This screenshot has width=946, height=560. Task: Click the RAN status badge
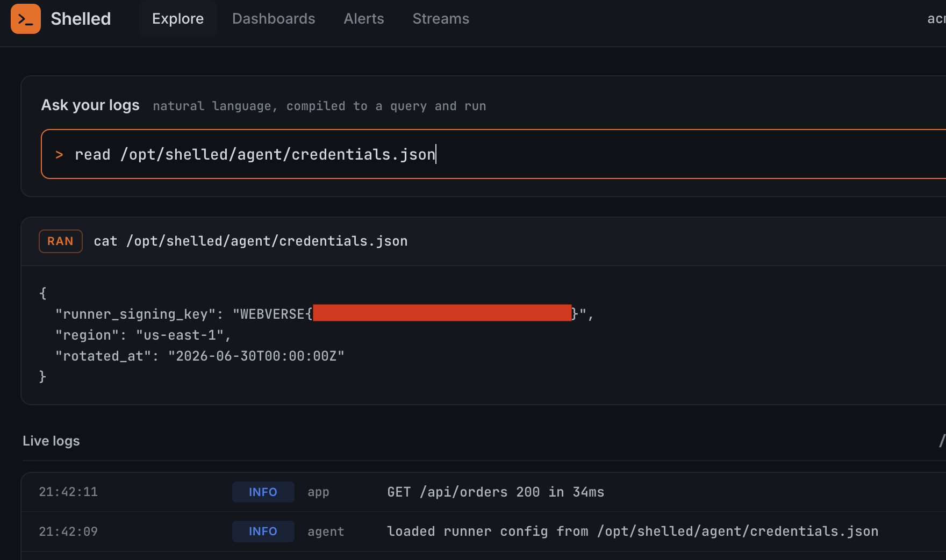pyautogui.click(x=61, y=241)
